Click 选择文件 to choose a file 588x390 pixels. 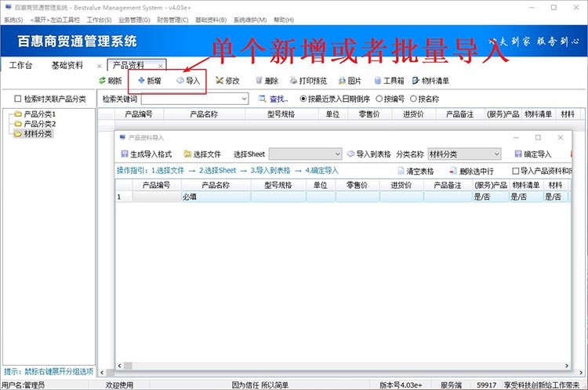[x=202, y=154]
